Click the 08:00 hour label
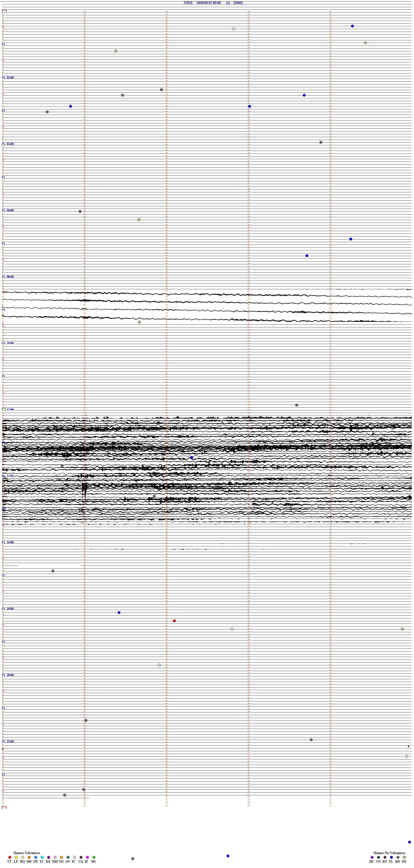This screenshot has height=868, width=414. (x=10, y=277)
